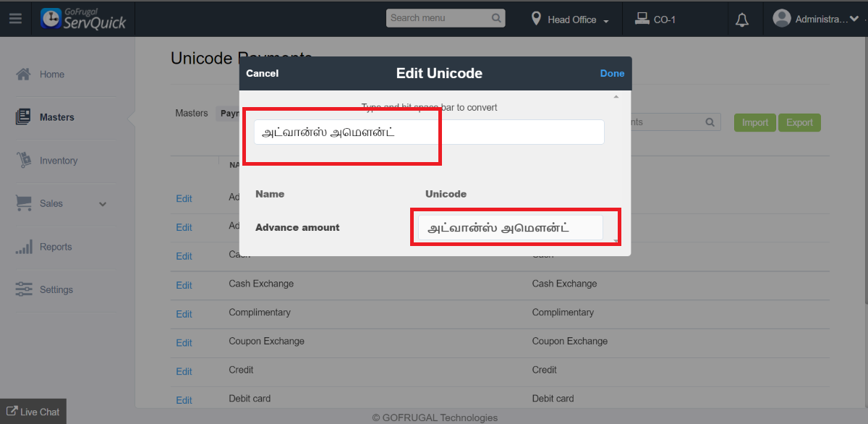Click the Edit link for Cash Exchange
The image size is (868, 424).
click(x=184, y=285)
